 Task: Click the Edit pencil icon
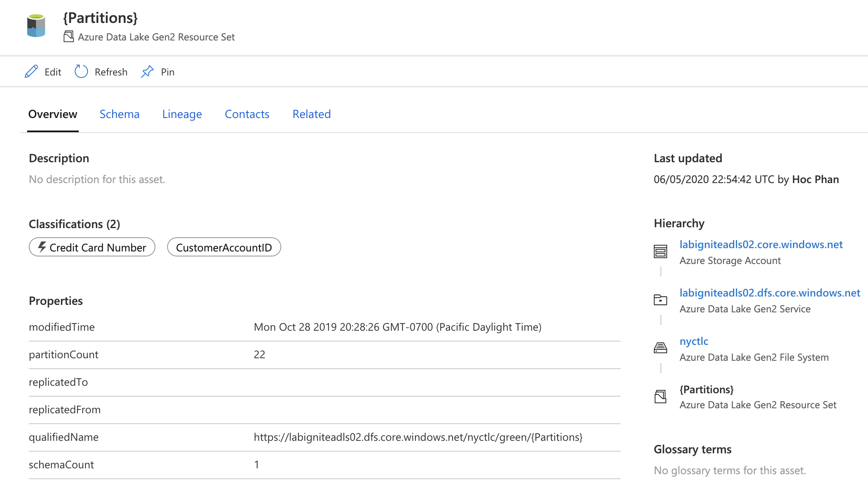click(x=31, y=72)
